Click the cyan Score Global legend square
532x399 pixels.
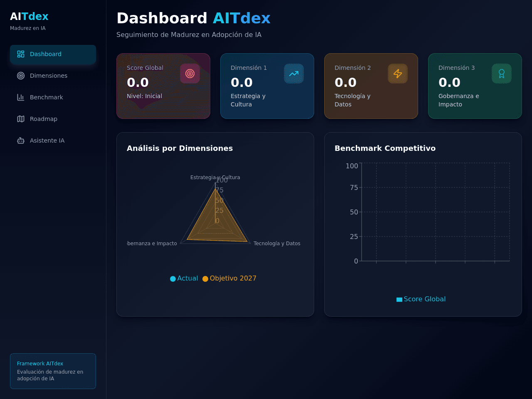(399, 300)
